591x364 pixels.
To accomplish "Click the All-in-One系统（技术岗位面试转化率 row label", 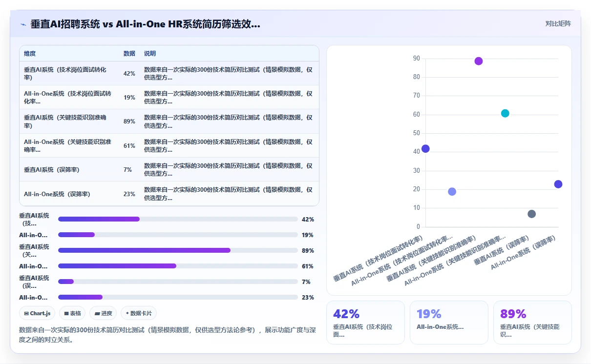I will point(67,98).
